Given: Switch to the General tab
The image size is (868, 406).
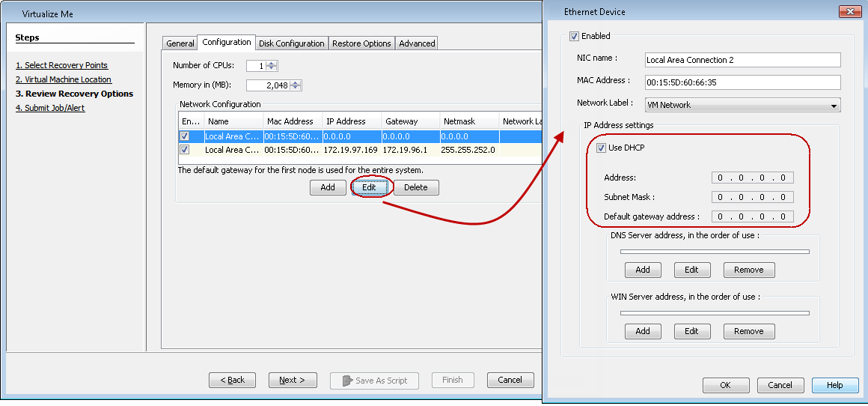Looking at the screenshot, I should 180,43.
